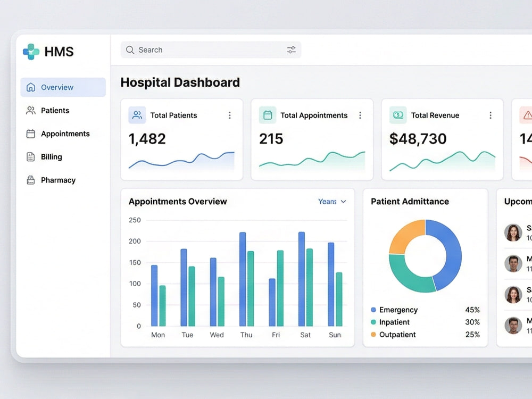Open Total Appointments card options menu

[360, 115]
